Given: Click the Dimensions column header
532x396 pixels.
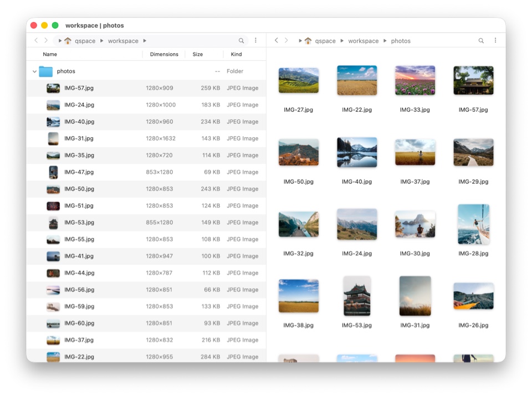Looking at the screenshot, I should (164, 54).
